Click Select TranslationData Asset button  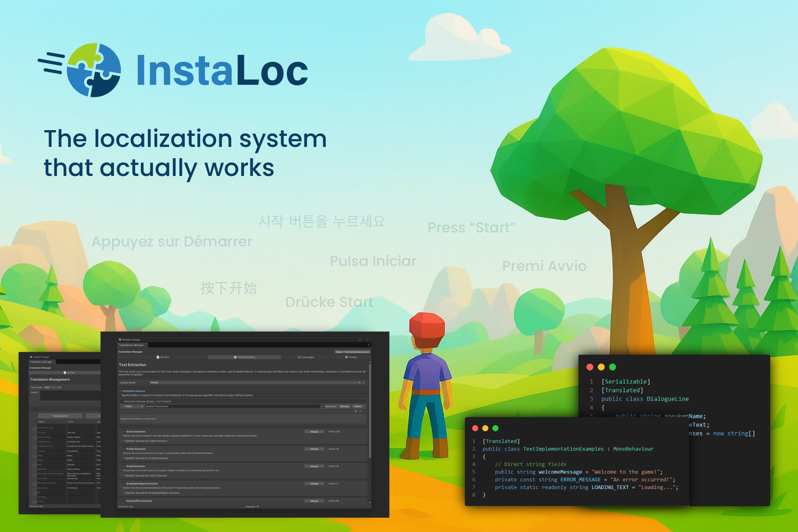(352, 352)
